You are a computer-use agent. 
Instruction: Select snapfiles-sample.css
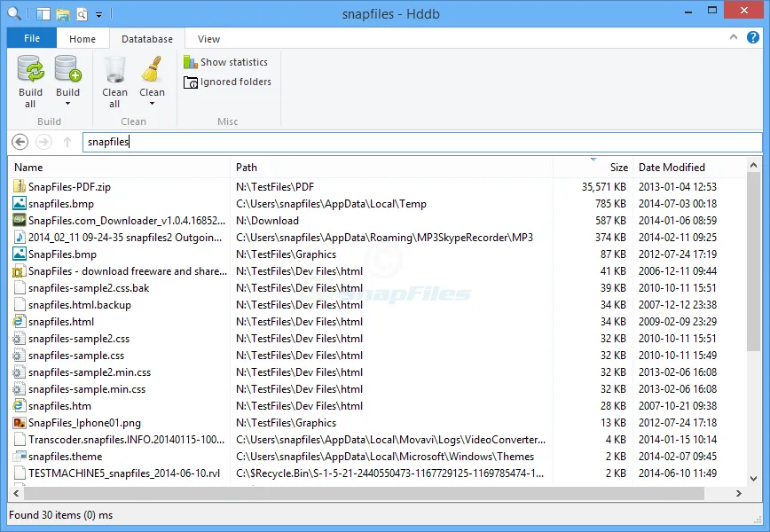pyautogui.click(x=377, y=356)
